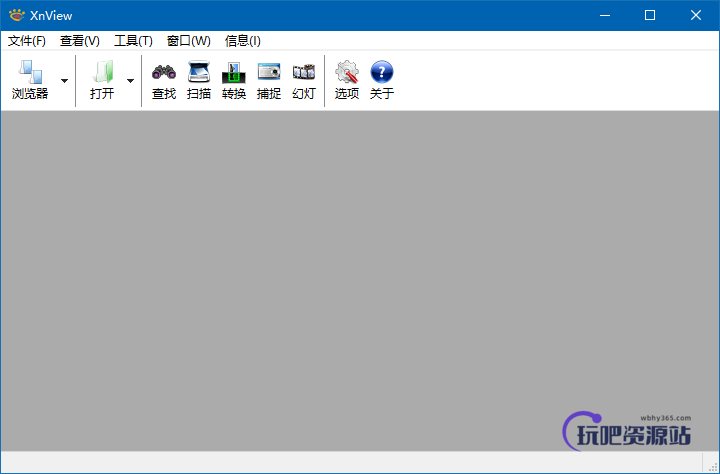This screenshot has height=474, width=720.
Task: Open the 幻灯 slideshow tool
Action: 304,80
